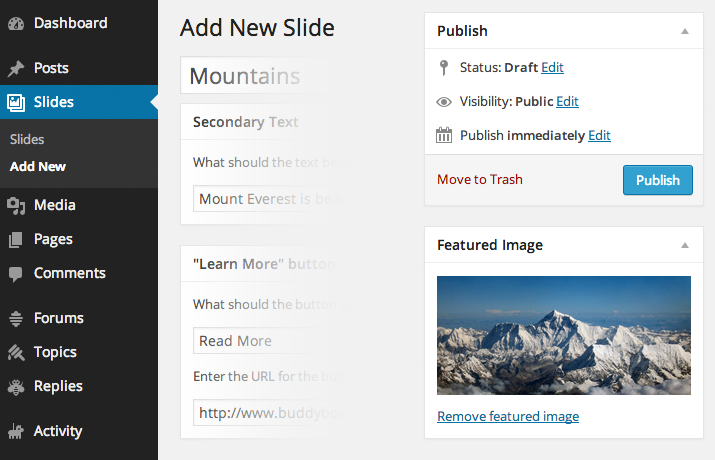This screenshot has width=715, height=460.
Task: Click the Activity icon in sidebar
Action: [x=16, y=432]
